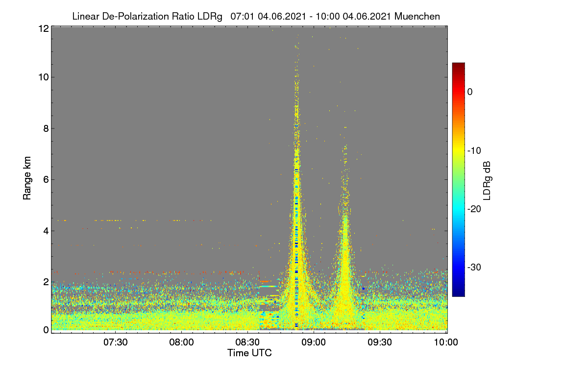
Task: Click the x-axis tick label '08:00'
Action: click(182, 342)
